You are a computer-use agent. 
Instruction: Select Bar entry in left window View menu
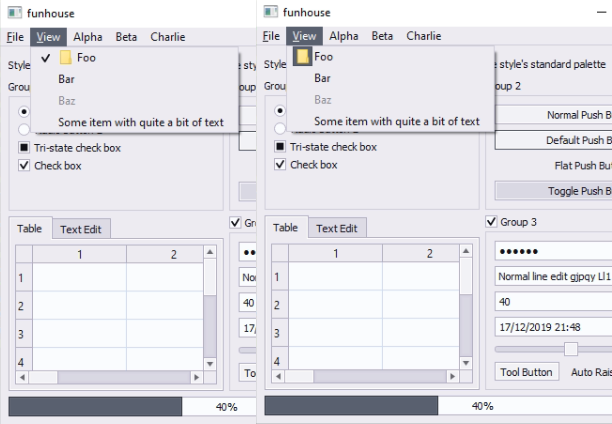135,79
